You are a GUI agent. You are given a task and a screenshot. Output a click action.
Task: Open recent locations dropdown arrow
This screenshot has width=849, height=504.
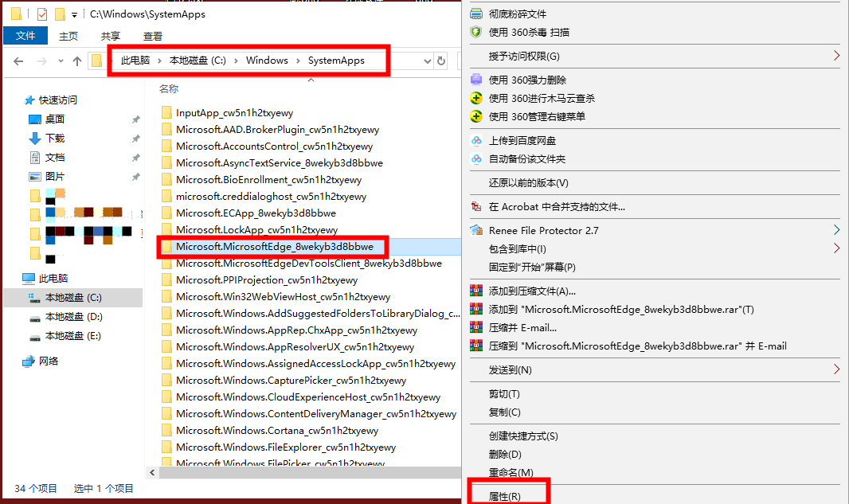point(61,61)
